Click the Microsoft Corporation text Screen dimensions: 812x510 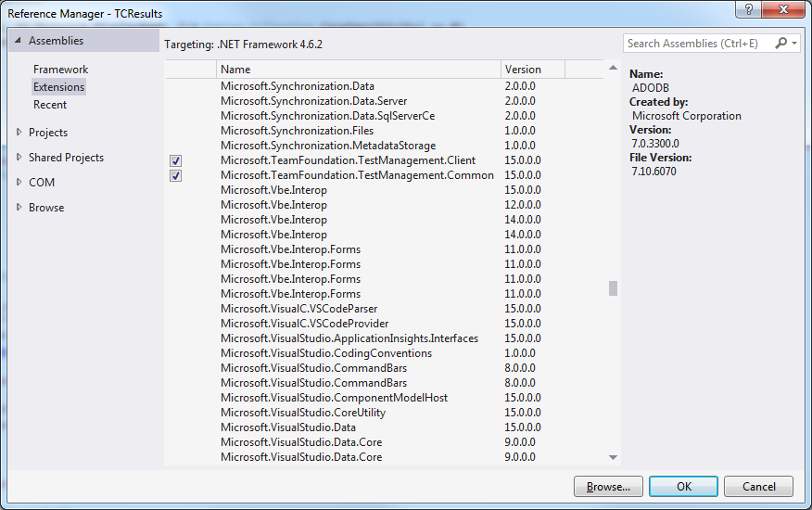point(687,116)
